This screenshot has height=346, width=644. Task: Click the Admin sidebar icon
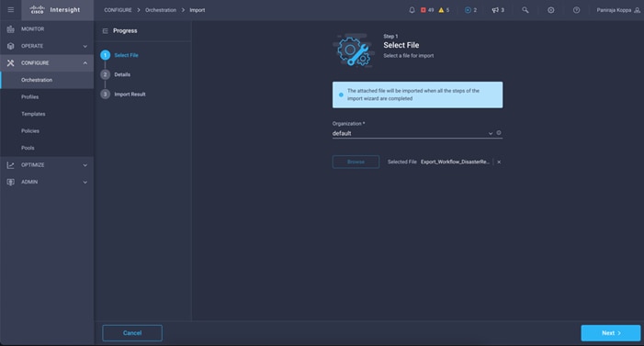[x=11, y=182]
